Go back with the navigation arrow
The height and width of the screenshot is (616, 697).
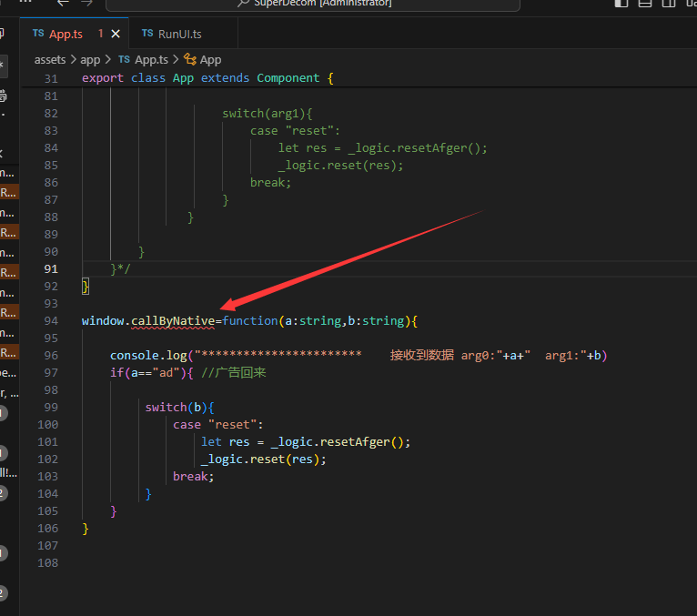63,3
